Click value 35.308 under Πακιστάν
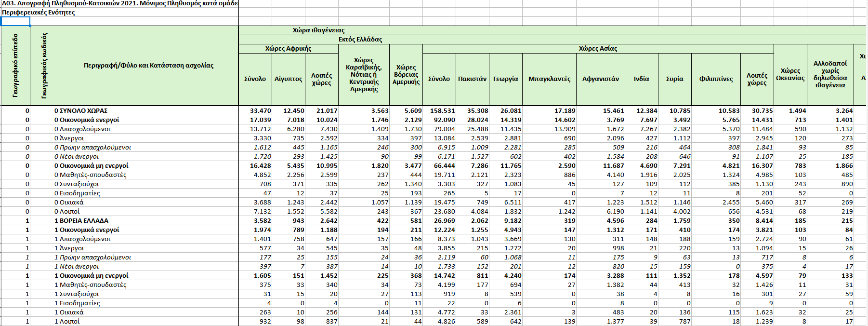This screenshot has height=326, width=868. (478, 111)
